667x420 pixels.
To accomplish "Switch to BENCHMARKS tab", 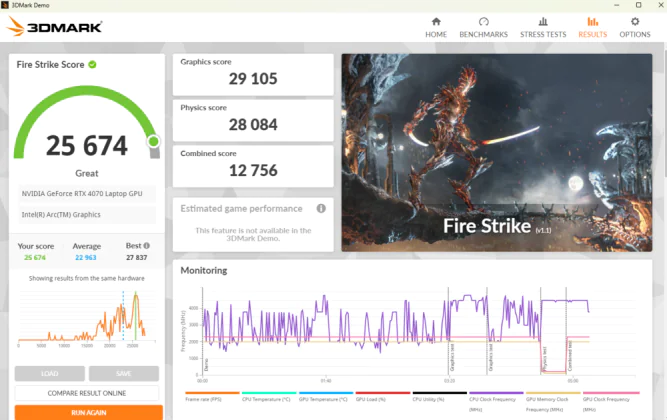I will pos(483,28).
